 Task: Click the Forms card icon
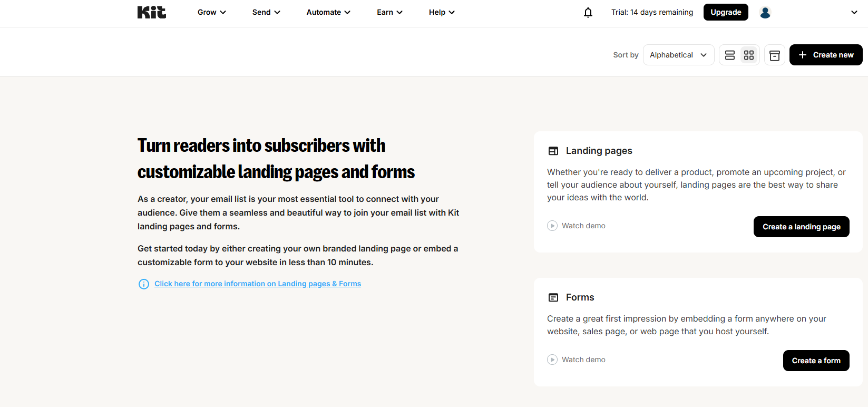point(553,297)
